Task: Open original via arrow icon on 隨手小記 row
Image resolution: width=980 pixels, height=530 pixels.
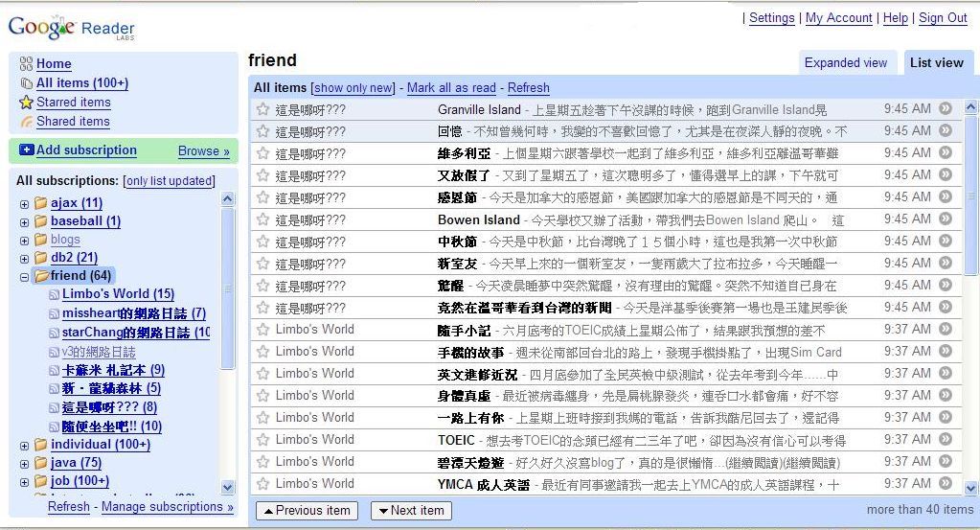Action: point(945,329)
